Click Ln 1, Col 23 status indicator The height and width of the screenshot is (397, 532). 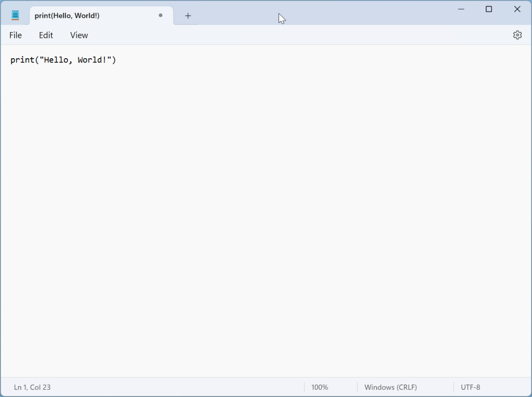point(32,387)
